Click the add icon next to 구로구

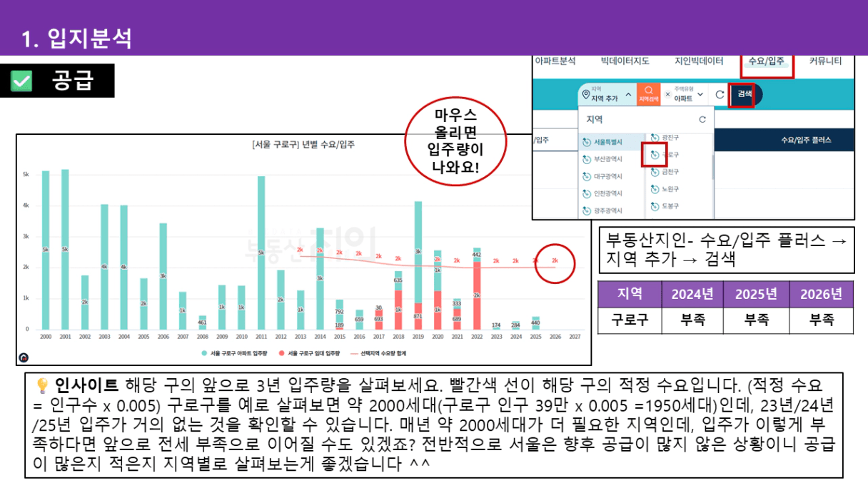click(655, 154)
